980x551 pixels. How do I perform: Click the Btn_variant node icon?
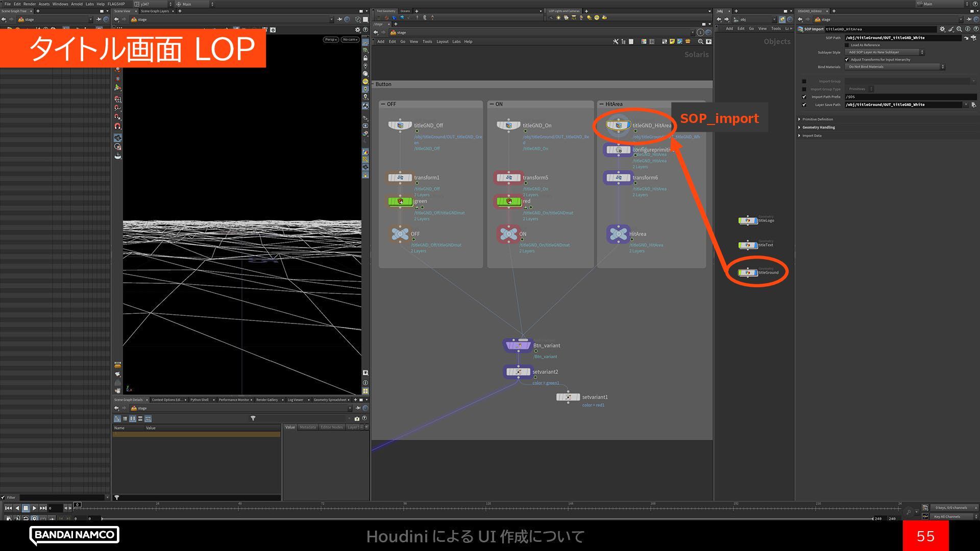tap(518, 345)
